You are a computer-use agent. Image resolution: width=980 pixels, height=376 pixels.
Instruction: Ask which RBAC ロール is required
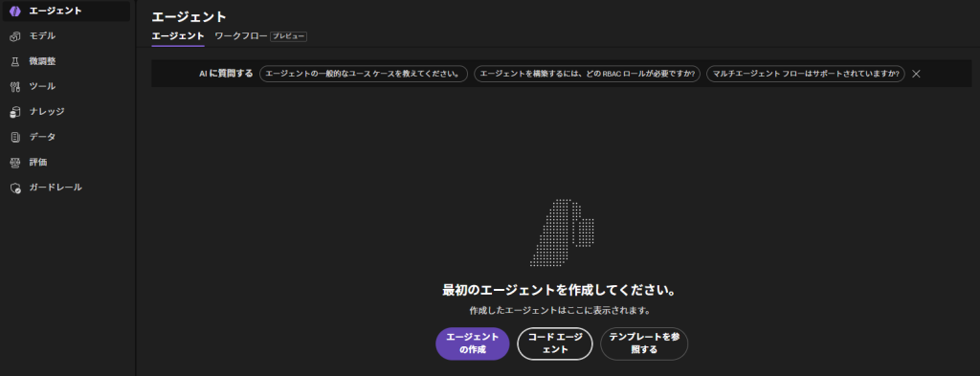[588, 74]
